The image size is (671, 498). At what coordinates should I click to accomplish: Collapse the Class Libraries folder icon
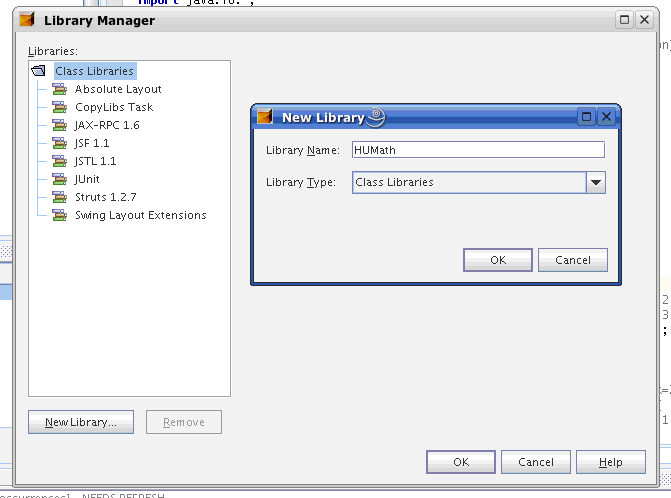(39, 71)
